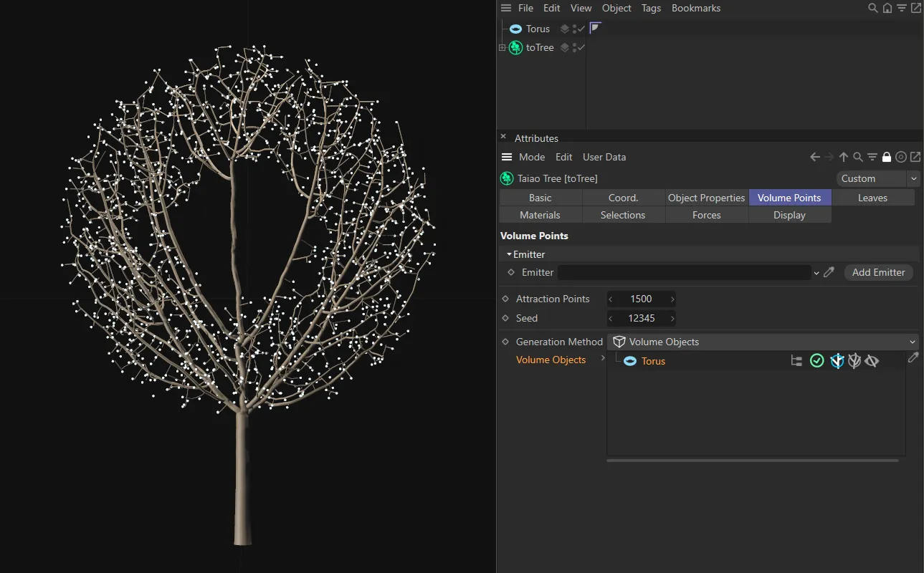Viewport: 924px width, 573px height.
Task: Open the Bookmarks menu
Action: click(695, 9)
